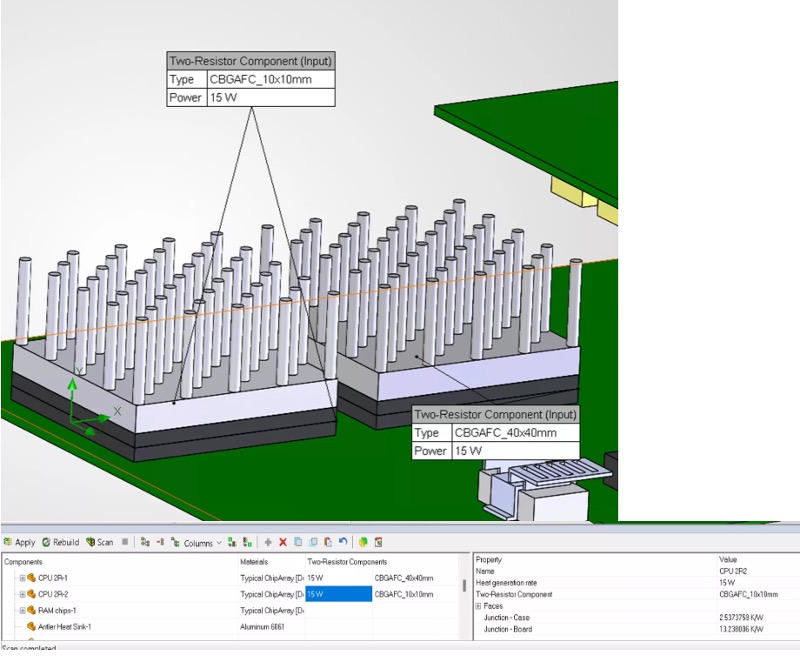Click the rightmost toolbar icon after cube

(x=379, y=542)
